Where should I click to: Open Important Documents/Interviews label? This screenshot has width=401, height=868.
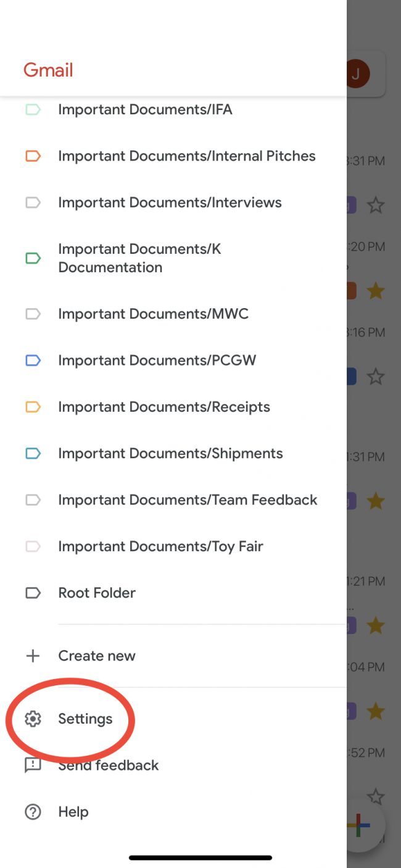170,202
